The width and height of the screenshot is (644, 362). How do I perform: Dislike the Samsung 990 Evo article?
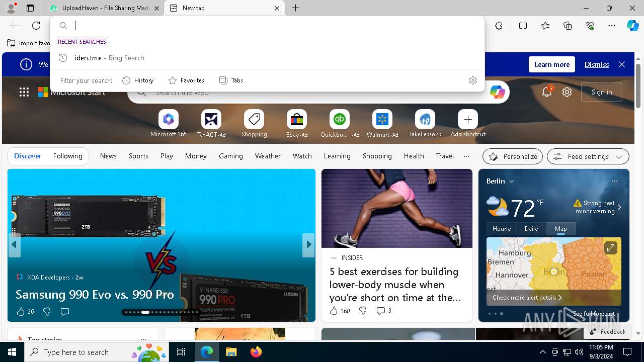tap(47, 312)
